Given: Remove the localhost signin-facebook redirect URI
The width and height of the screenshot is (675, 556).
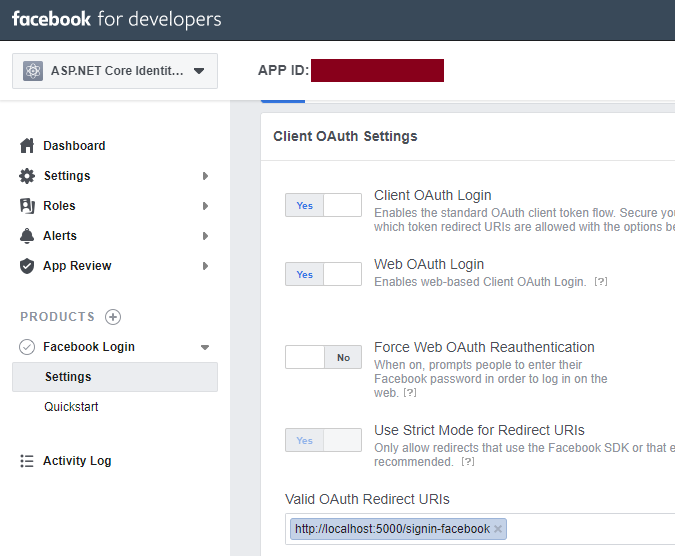Looking at the screenshot, I should click(x=498, y=529).
